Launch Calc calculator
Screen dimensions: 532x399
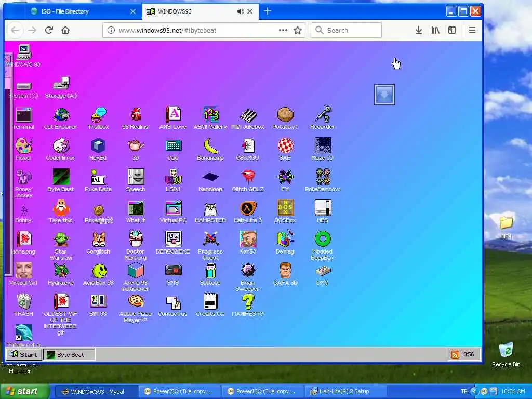[173, 150]
